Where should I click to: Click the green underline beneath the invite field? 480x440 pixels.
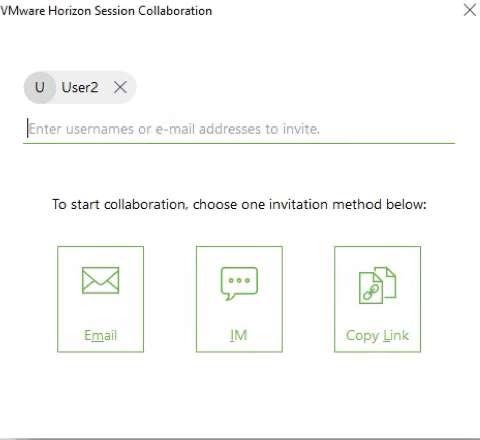(239, 143)
